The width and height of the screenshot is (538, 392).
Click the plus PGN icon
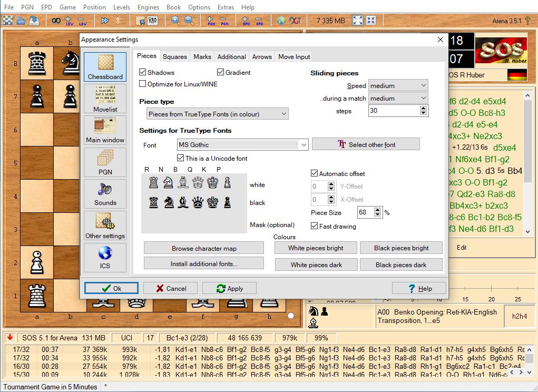click(x=211, y=21)
